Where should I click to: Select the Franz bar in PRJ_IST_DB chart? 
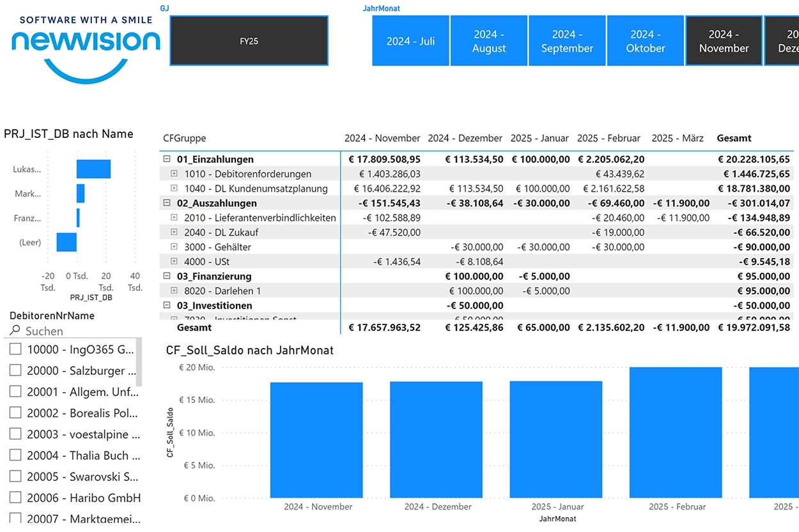(x=78, y=218)
